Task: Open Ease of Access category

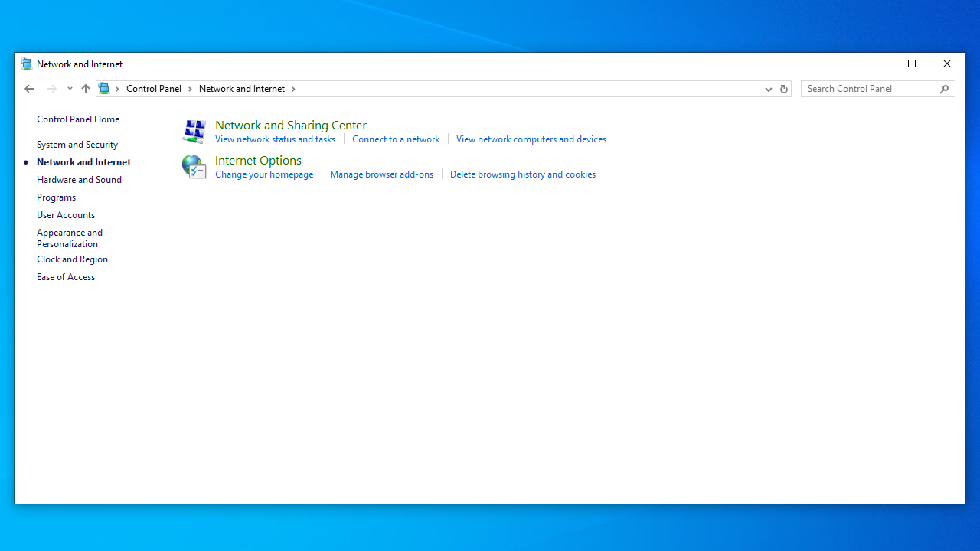Action: coord(66,277)
